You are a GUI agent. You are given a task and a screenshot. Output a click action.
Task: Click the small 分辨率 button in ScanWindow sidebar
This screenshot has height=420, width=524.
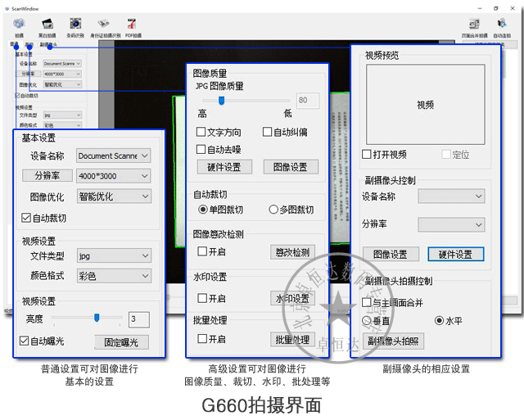point(29,74)
